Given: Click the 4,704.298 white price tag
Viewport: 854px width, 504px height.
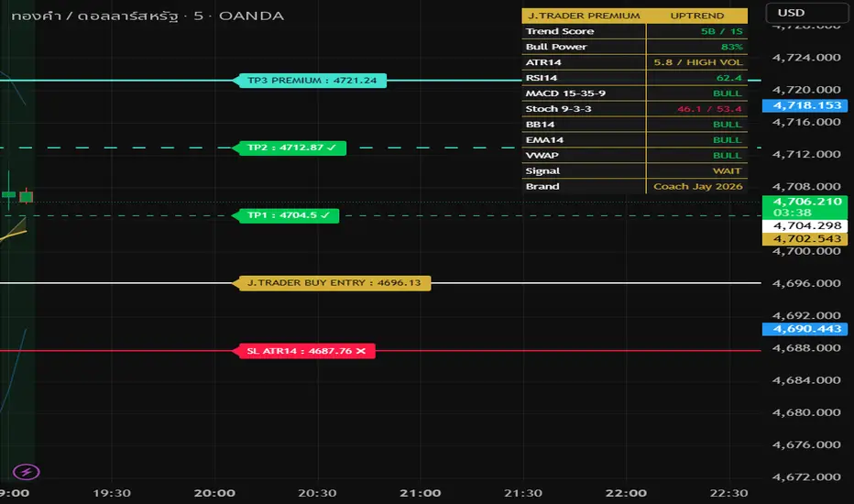Looking at the screenshot, I should [x=805, y=225].
